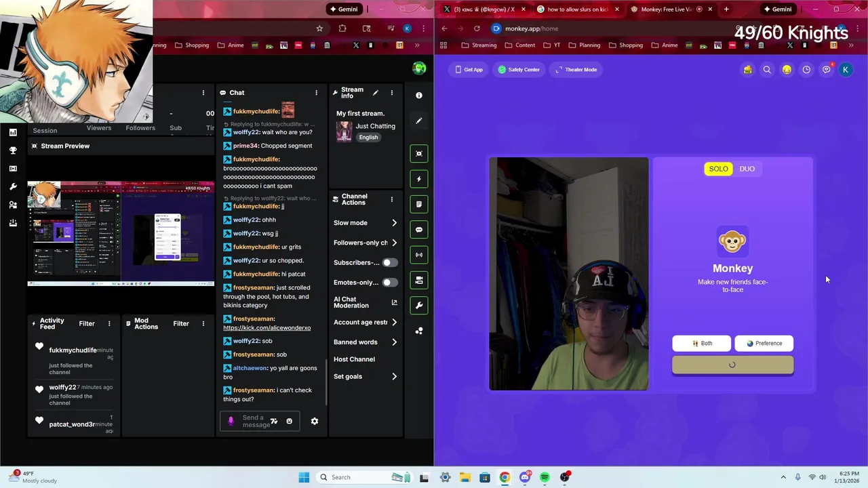Open Monkey search magnifier icon

point(767,70)
